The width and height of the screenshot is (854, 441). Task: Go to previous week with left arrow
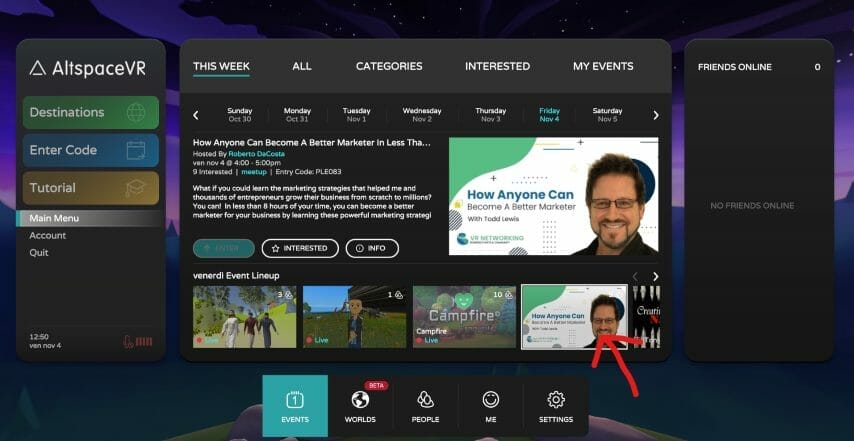(x=196, y=115)
